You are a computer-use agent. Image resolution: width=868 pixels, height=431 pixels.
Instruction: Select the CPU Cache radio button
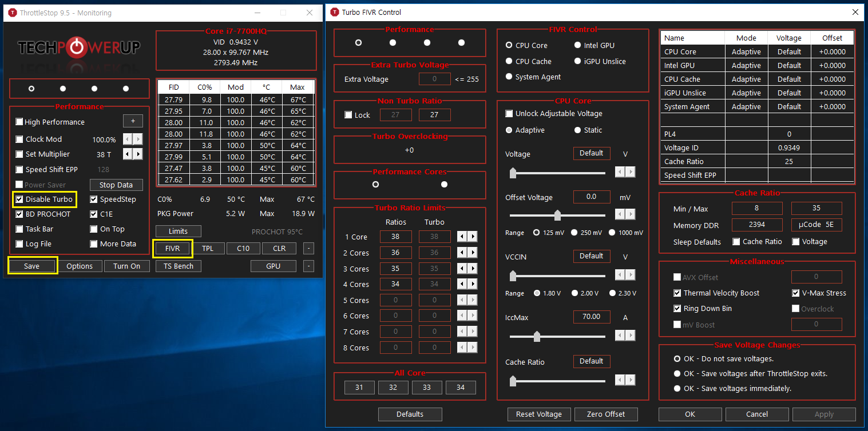pyautogui.click(x=509, y=61)
